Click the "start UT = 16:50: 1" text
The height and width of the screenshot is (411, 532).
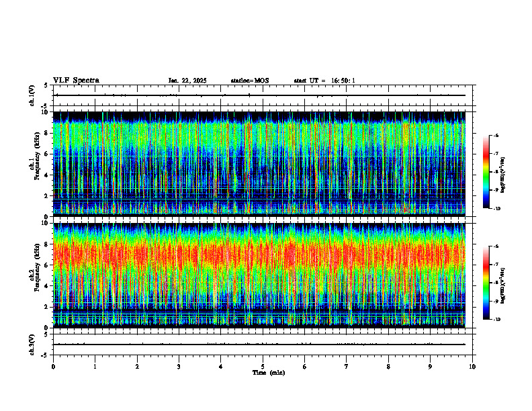click(324, 81)
